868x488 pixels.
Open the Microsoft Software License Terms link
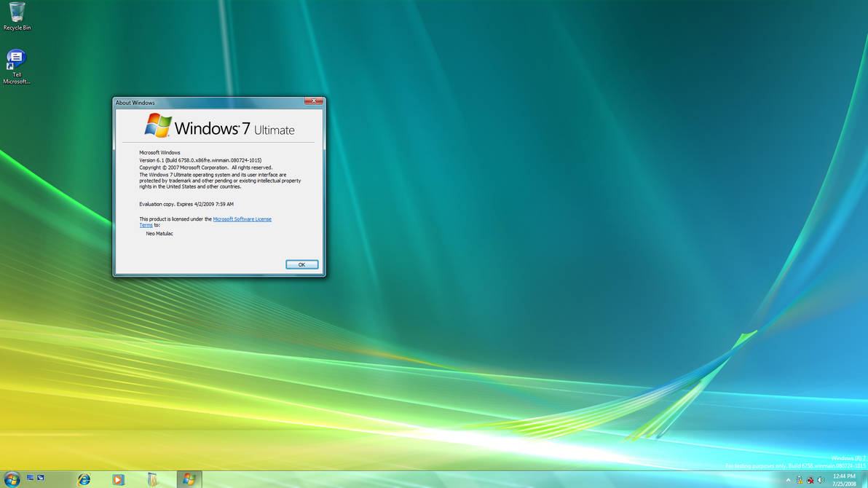pyautogui.click(x=242, y=219)
